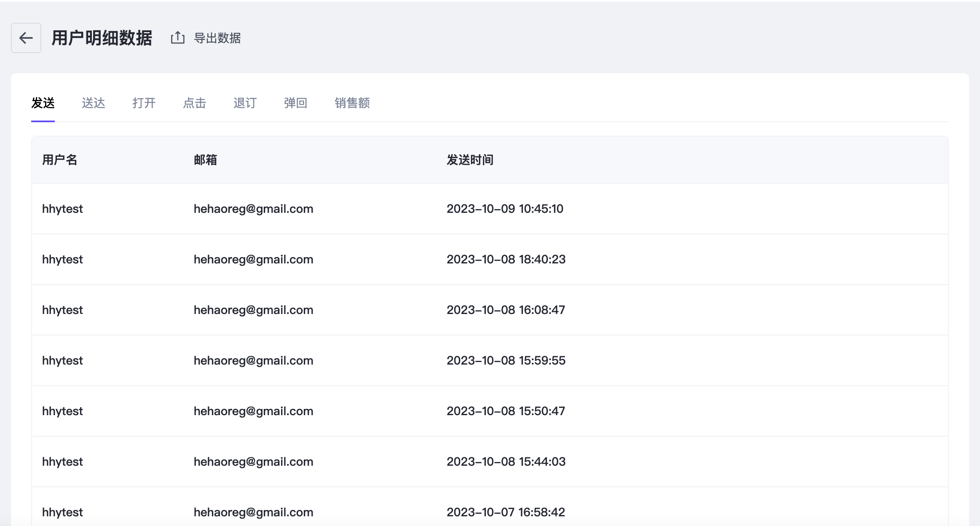Image resolution: width=980 pixels, height=526 pixels.
Task: Click the 发送时间 column header
Action: 470,160
